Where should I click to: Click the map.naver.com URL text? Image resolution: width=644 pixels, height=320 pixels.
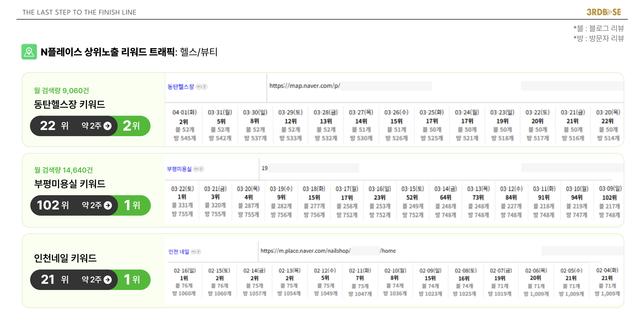[x=305, y=86]
